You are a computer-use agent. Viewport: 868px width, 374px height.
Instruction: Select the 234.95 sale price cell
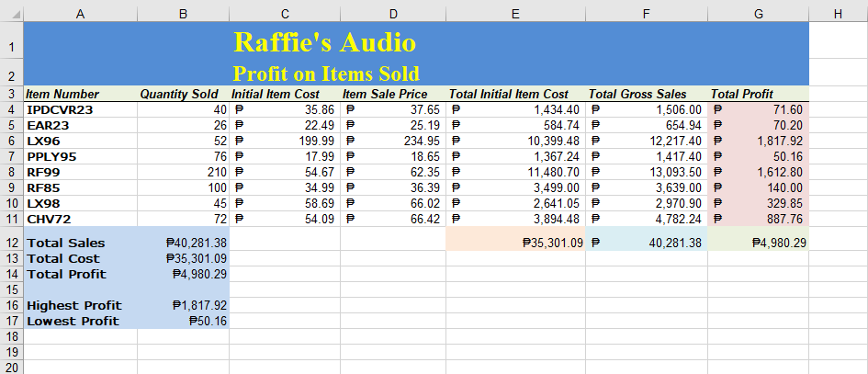[x=393, y=141]
